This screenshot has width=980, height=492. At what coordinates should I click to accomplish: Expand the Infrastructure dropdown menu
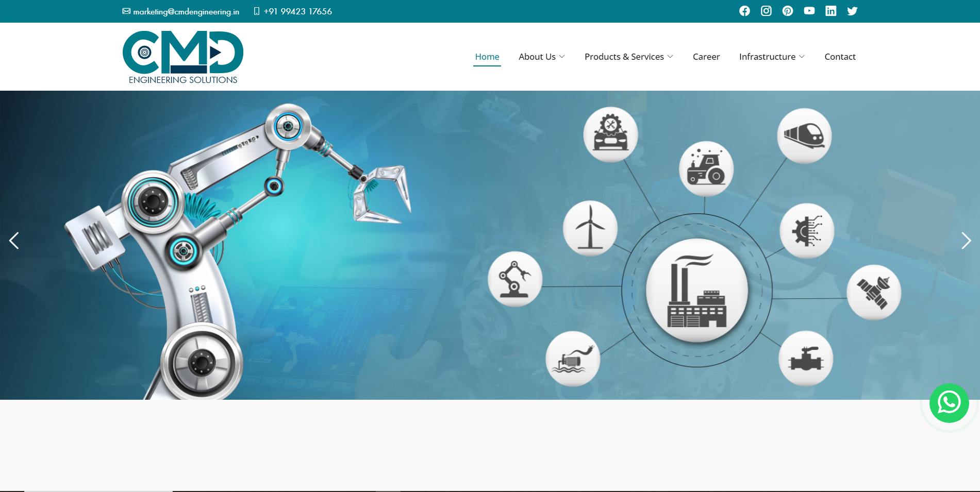click(x=771, y=57)
